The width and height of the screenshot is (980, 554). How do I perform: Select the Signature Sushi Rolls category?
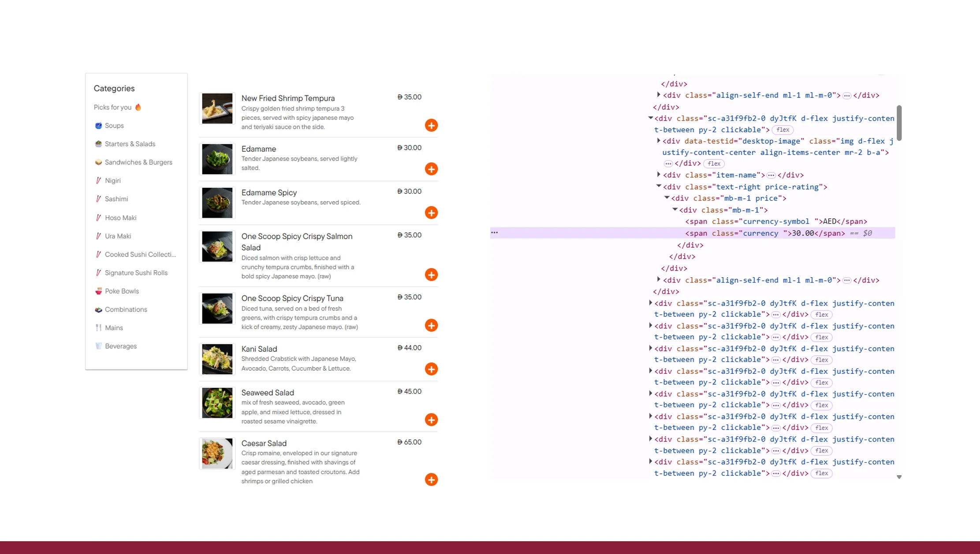[x=136, y=273]
